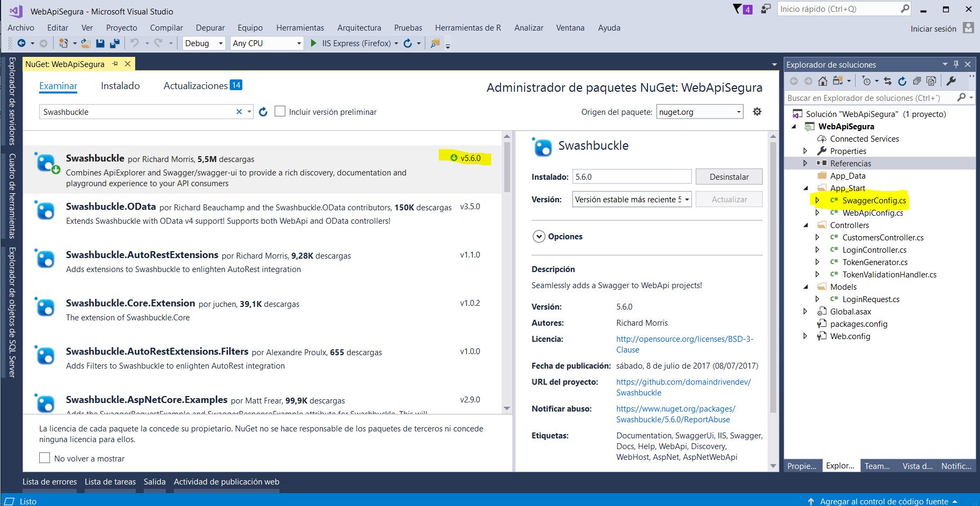The width and height of the screenshot is (980, 506).
Task: Click 'Agregar al control de código fuente'
Action: click(884, 501)
